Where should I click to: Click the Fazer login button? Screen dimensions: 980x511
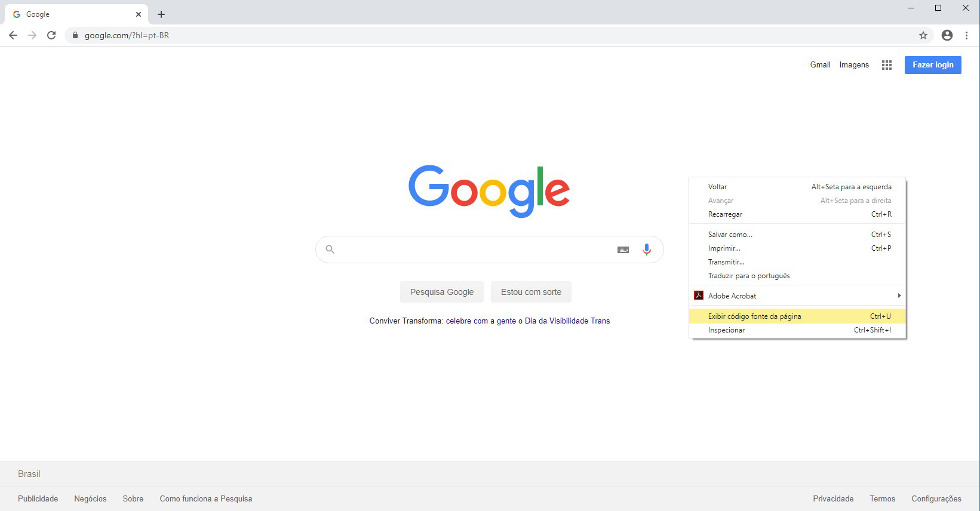[933, 65]
